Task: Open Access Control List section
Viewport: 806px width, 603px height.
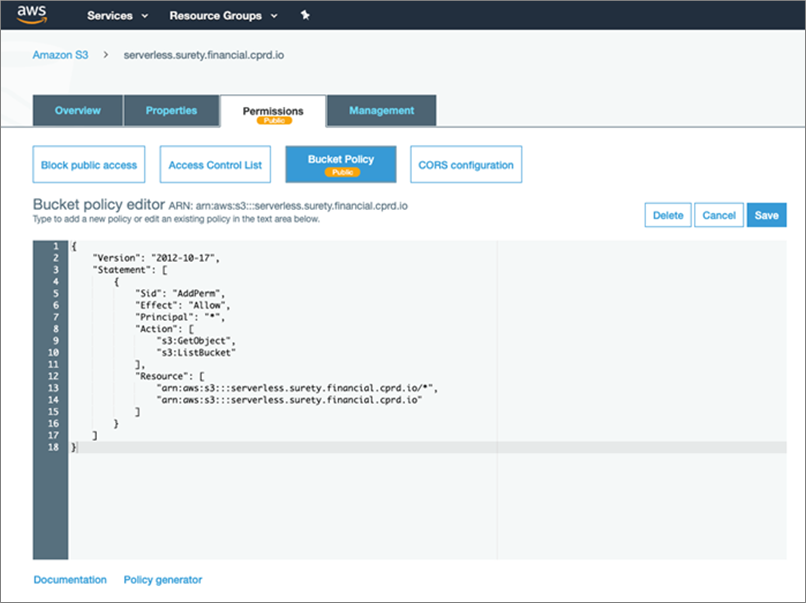Action: click(x=215, y=165)
